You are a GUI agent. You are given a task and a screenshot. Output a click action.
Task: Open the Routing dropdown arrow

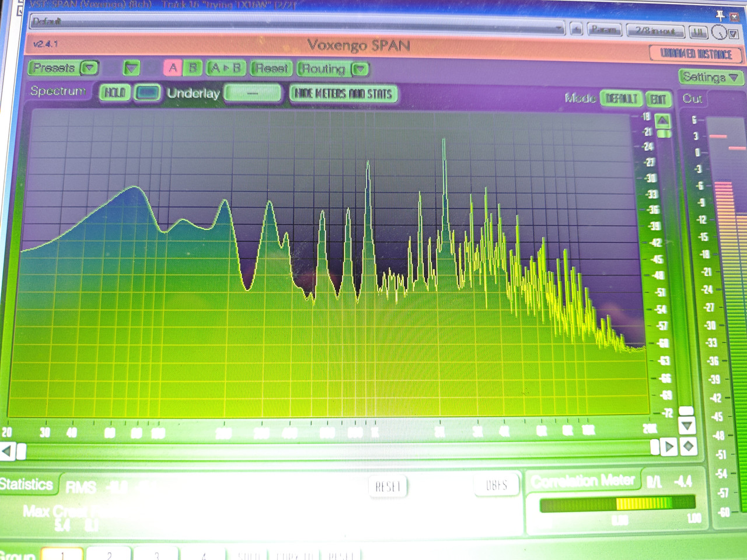click(360, 69)
